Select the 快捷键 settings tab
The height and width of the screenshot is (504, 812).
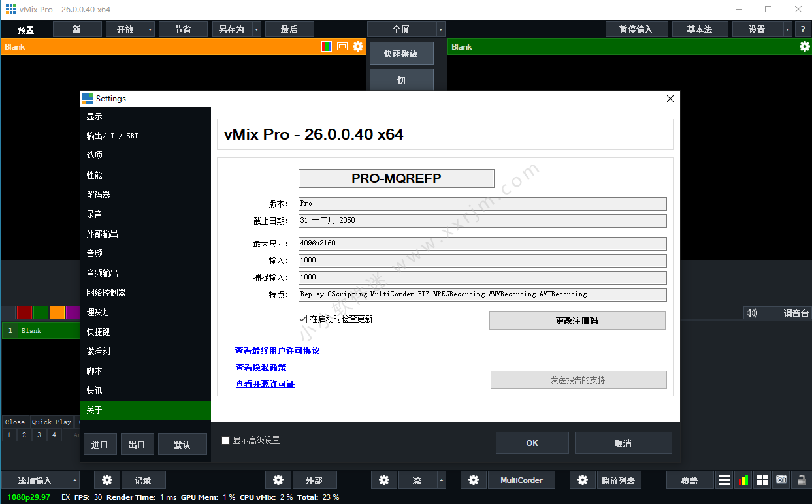coord(146,332)
